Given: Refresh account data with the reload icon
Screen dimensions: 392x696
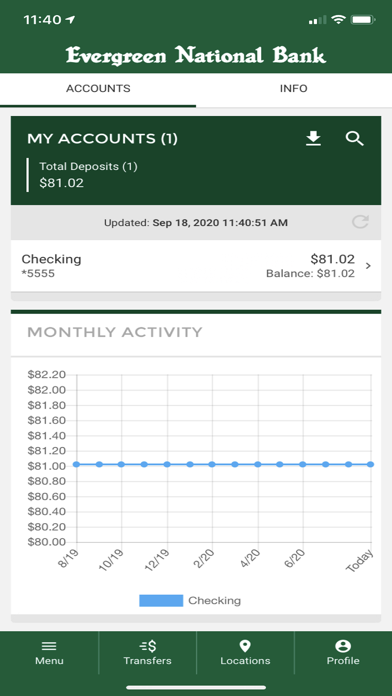Looking at the screenshot, I should pos(360,222).
